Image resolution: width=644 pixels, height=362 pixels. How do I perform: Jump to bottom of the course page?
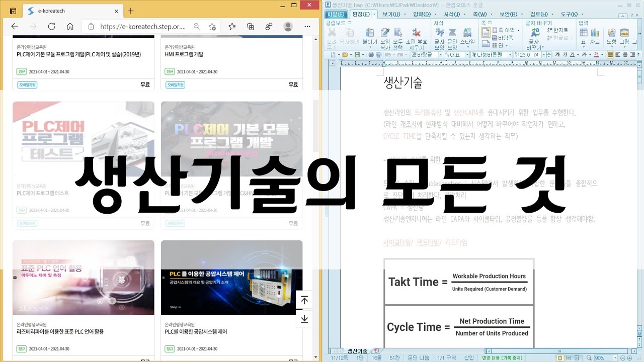(x=304, y=319)
